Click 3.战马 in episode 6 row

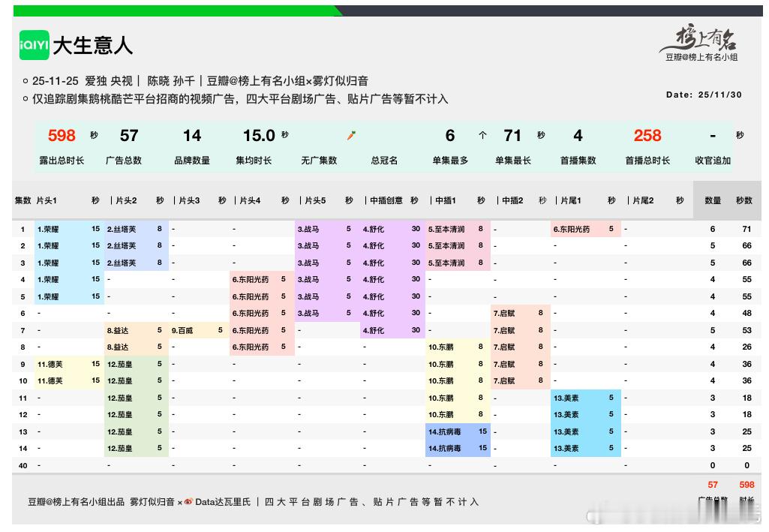click(x=308, y=314)
